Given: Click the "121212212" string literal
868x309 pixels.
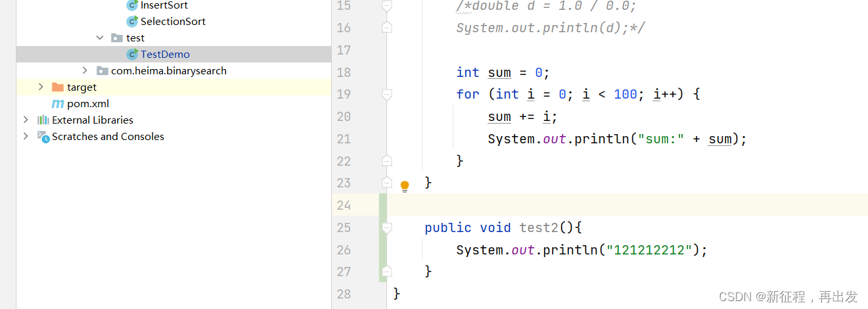Looking at the screenshot, I should coord(652,250).
